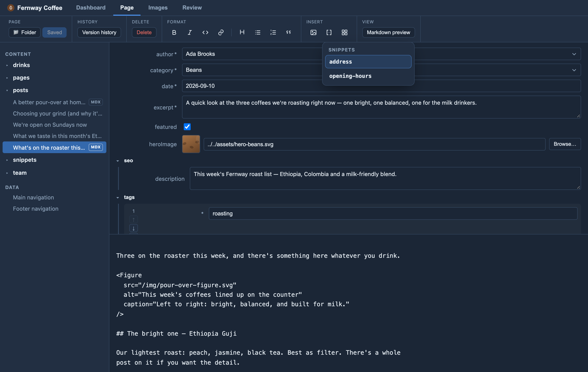This screenshot has width=588, height=372.
Task: Click the heroImage path field
Action: (374, 144)
